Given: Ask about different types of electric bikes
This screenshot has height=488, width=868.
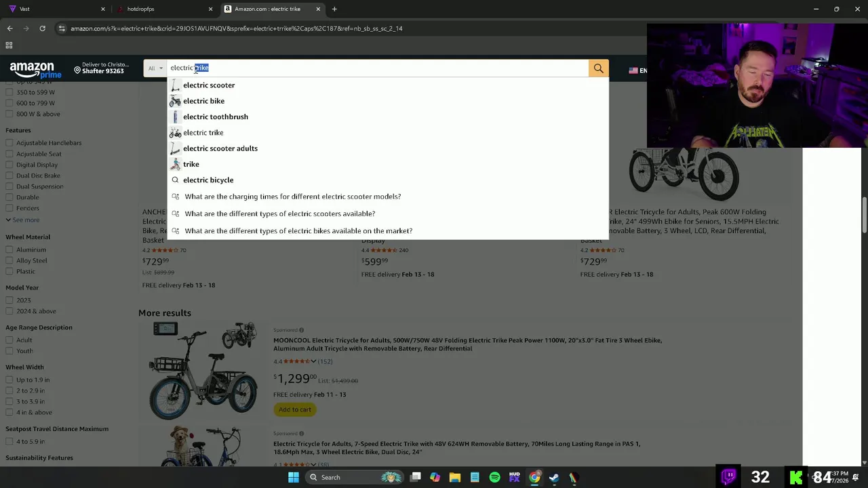Looking at the screenshot, I should click(x=298, y=231).
